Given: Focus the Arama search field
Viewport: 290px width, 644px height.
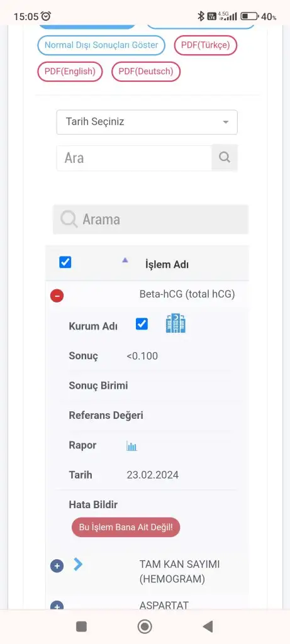Looking at the screenshot, I should click(151, 219).
